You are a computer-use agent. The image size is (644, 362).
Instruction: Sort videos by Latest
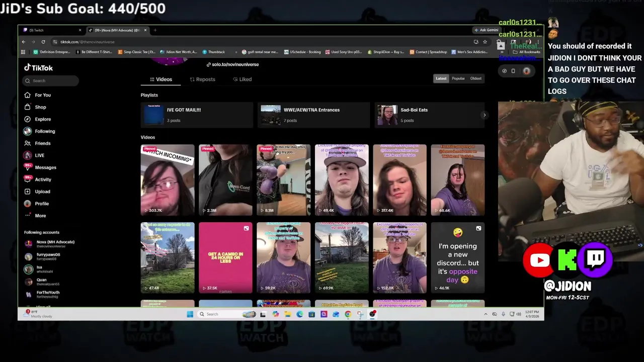441,78
